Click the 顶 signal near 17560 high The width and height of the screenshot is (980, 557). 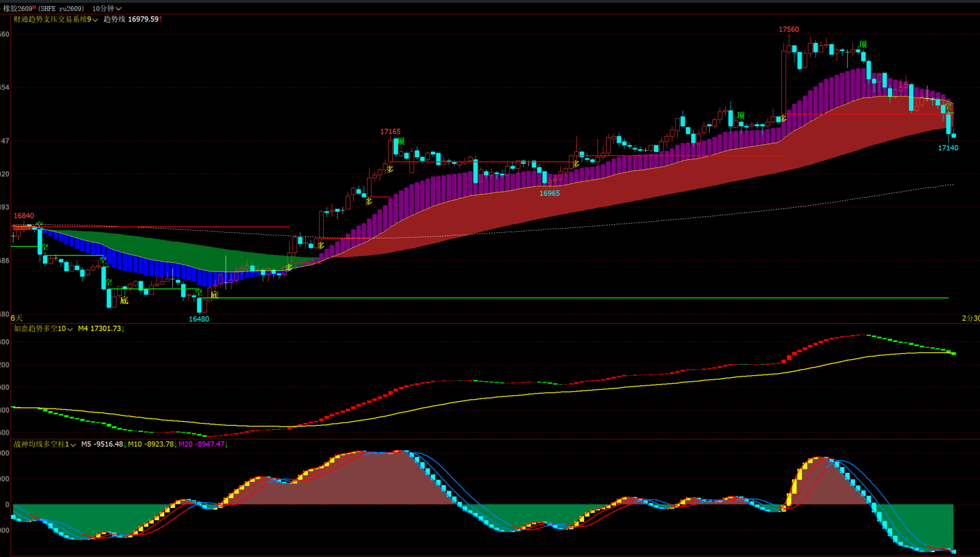[863, 45]
